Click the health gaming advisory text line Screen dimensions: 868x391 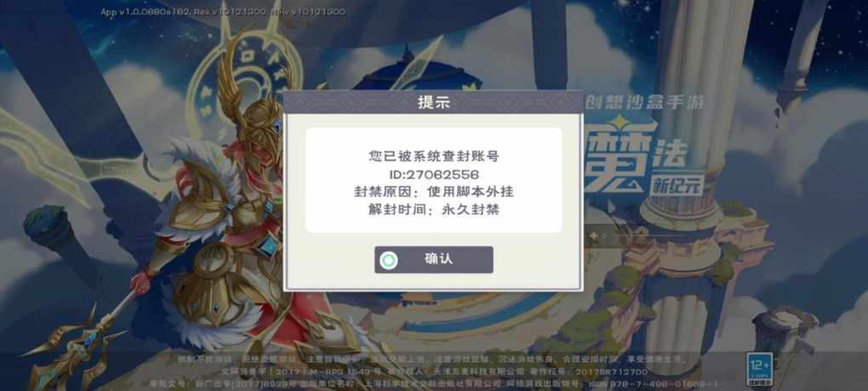coord(431,359)
